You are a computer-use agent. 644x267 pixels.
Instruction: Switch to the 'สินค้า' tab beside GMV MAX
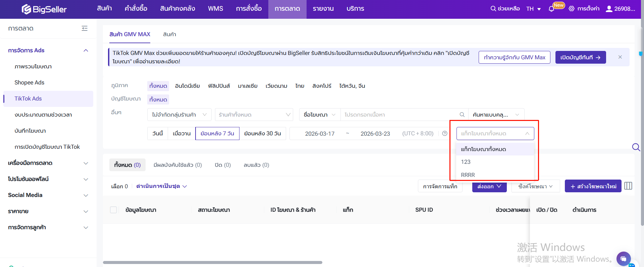click(169, 34)
